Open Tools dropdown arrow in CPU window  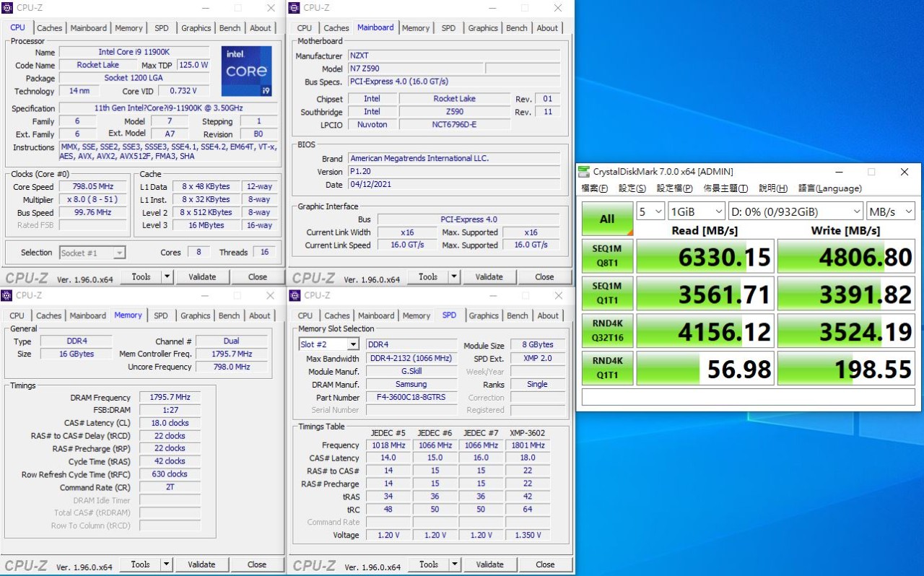coord(167,276)
